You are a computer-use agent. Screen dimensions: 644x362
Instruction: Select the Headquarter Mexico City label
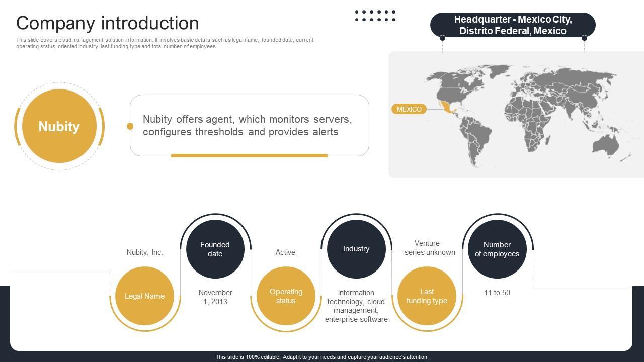pyautogui.click(x=513, y=25)
